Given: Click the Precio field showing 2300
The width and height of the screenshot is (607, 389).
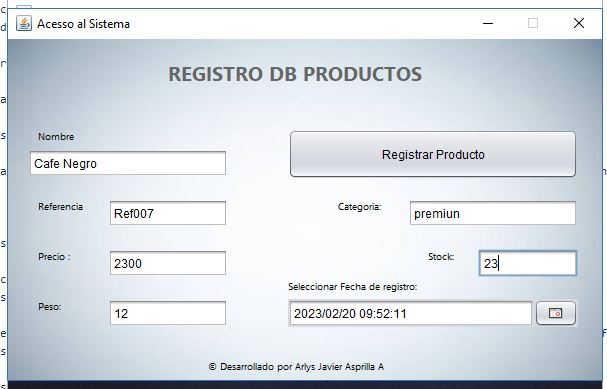Looking at the screenshot, I should [168, 263].
